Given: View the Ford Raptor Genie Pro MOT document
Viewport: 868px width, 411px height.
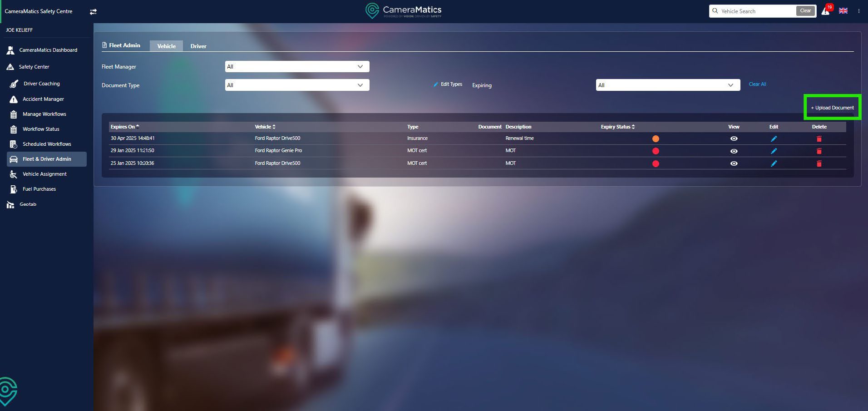Looking at the screenshot, I should (734, 151).
